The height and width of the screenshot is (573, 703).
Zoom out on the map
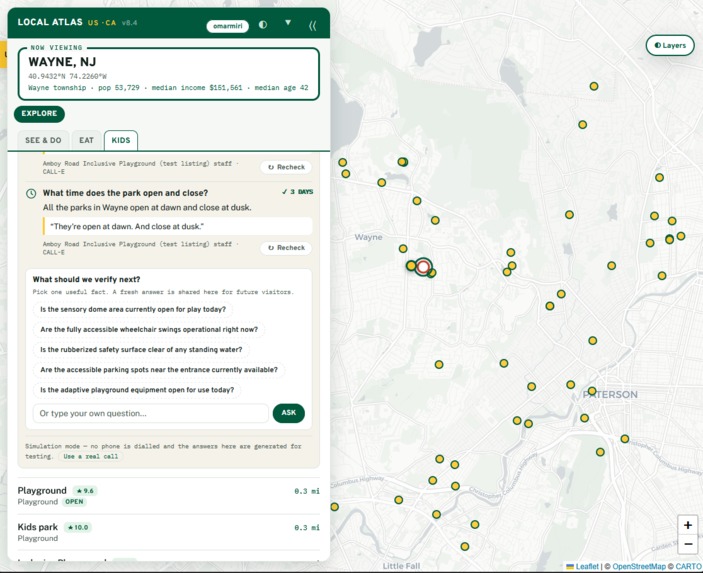[x=688, y=544]
